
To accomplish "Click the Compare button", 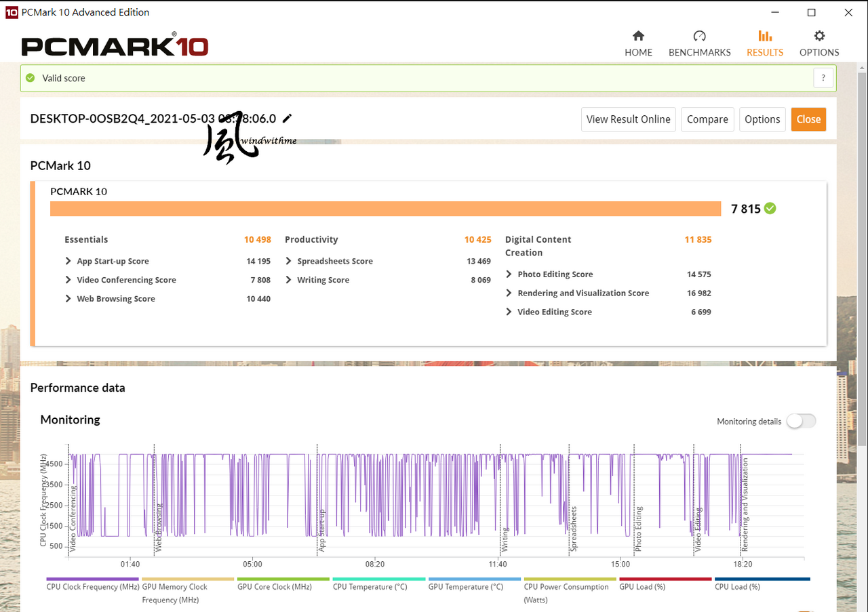I will point(707,119).
